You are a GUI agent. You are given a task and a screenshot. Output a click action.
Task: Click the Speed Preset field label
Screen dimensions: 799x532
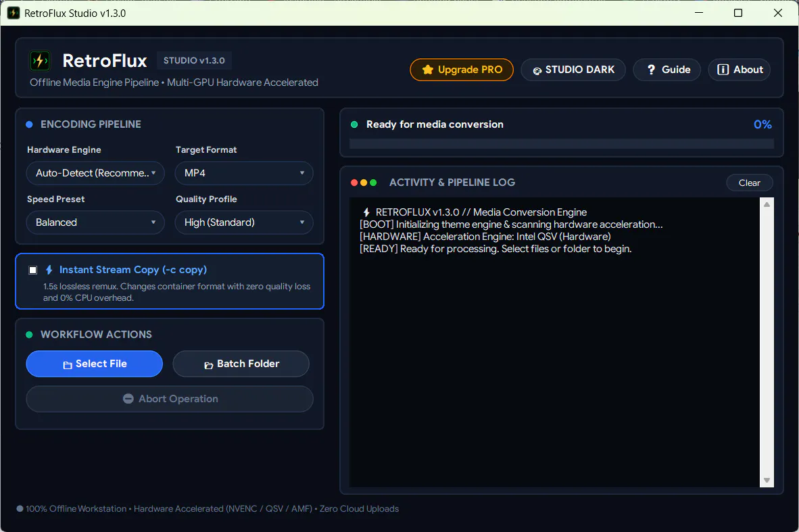(x=56, y=199)
